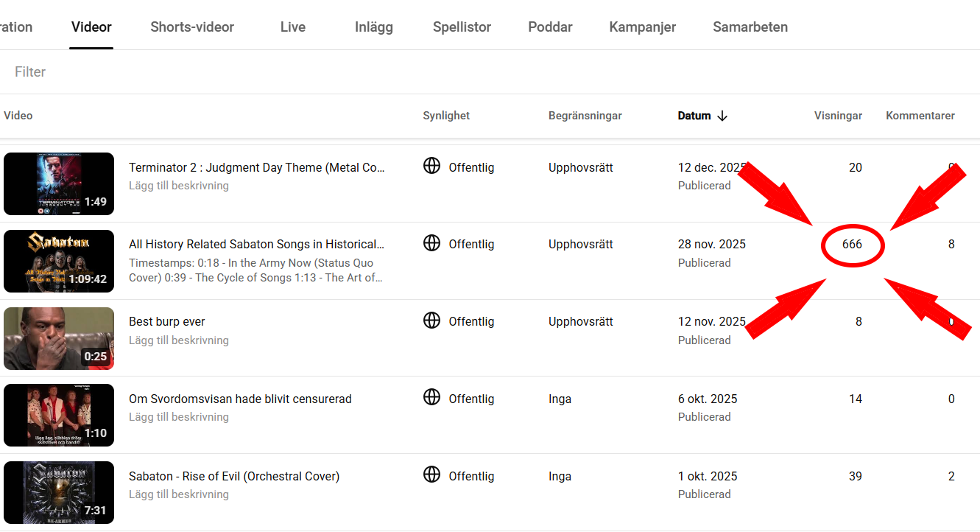
Task: Click the Filter input field
Action: [490, 71]
